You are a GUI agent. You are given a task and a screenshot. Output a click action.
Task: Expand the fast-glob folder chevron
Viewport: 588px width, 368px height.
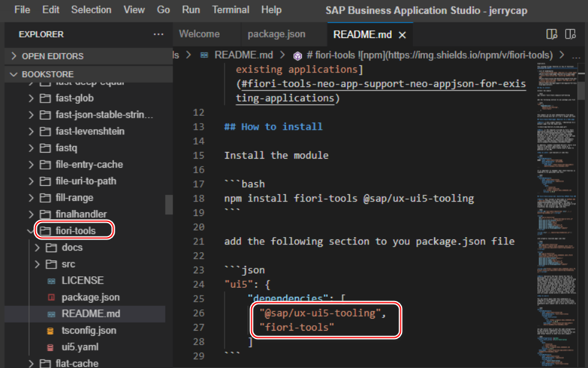[31, 98]
